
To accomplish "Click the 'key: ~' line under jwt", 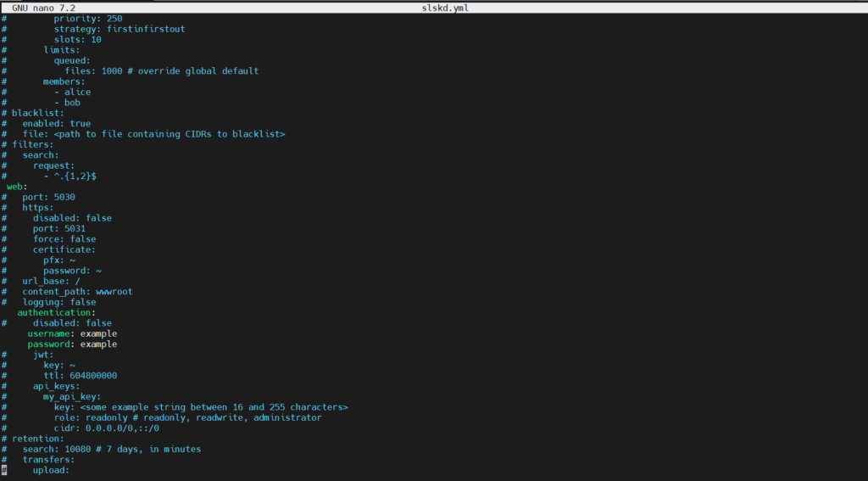I will (x=59, y=365).
